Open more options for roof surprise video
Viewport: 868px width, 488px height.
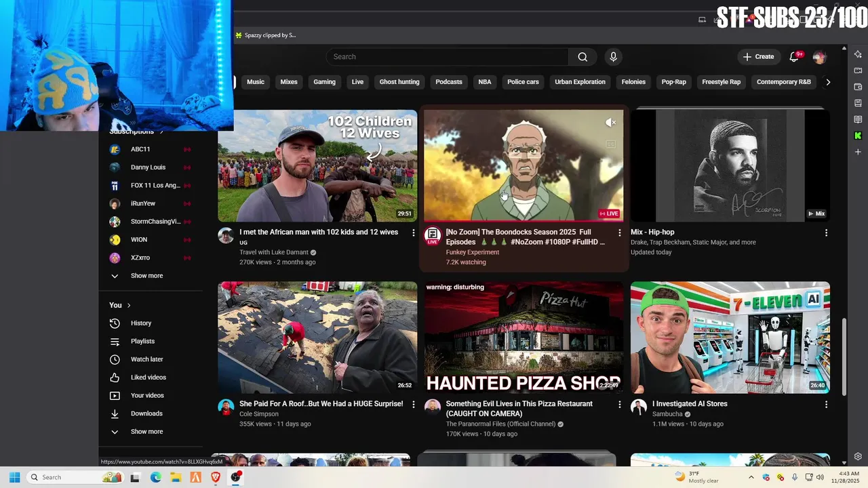(x=413, y=405)
